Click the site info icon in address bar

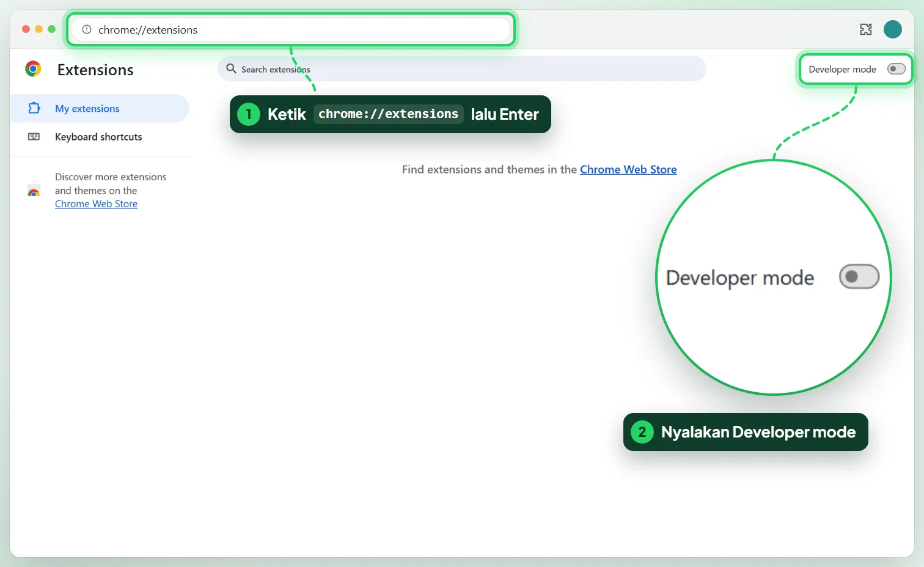click(x=87, y=29)
